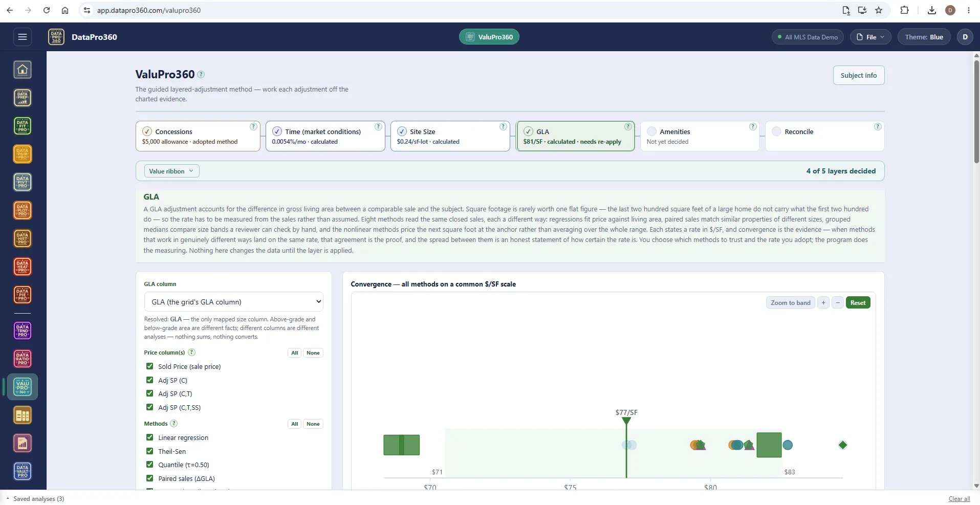This screenshot has width=980, height=505.
Task: Click the Reset chart button
Action: pyautogui.click(x=858, y=302)
